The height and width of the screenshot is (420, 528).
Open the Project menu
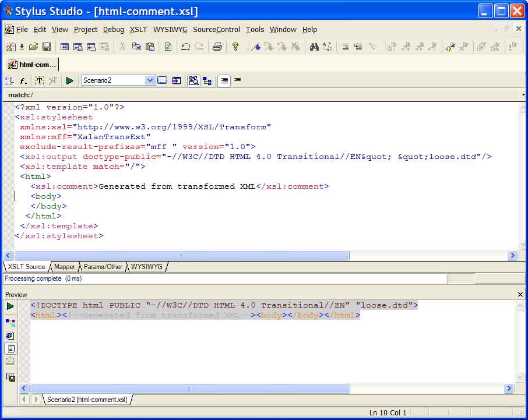(86, 30)
